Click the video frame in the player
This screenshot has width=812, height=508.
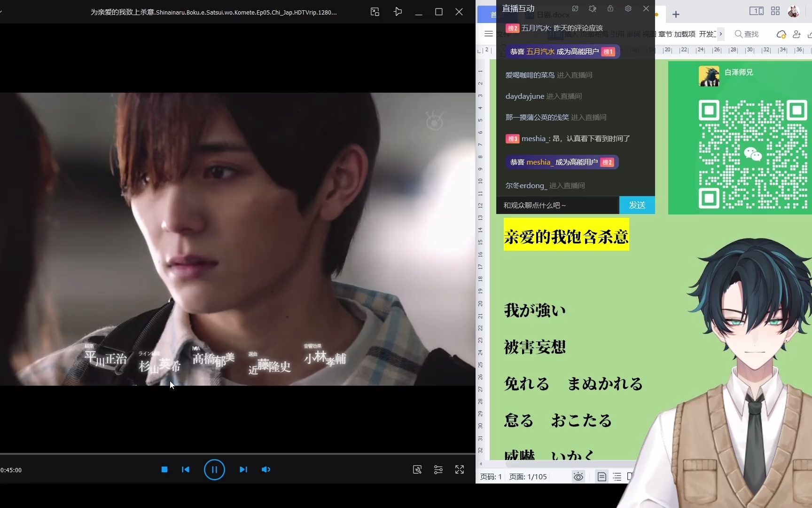237,239
